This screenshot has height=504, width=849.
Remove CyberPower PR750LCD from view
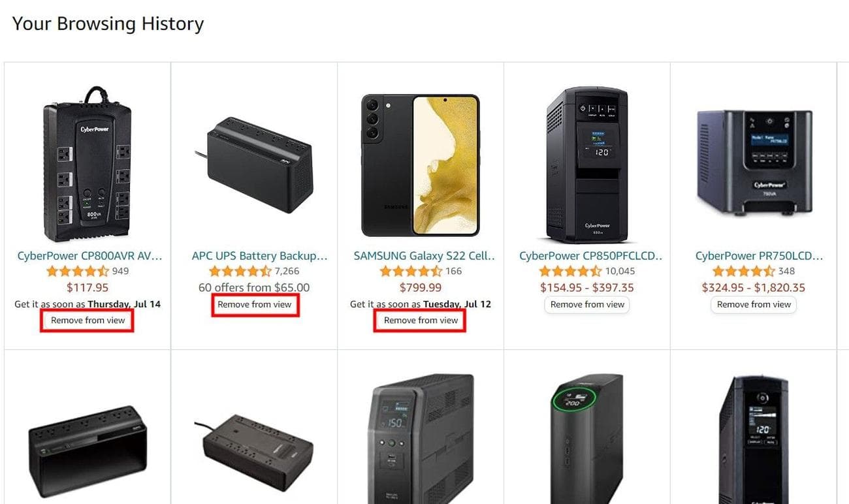pyautogui.click(x=754, y=305)
